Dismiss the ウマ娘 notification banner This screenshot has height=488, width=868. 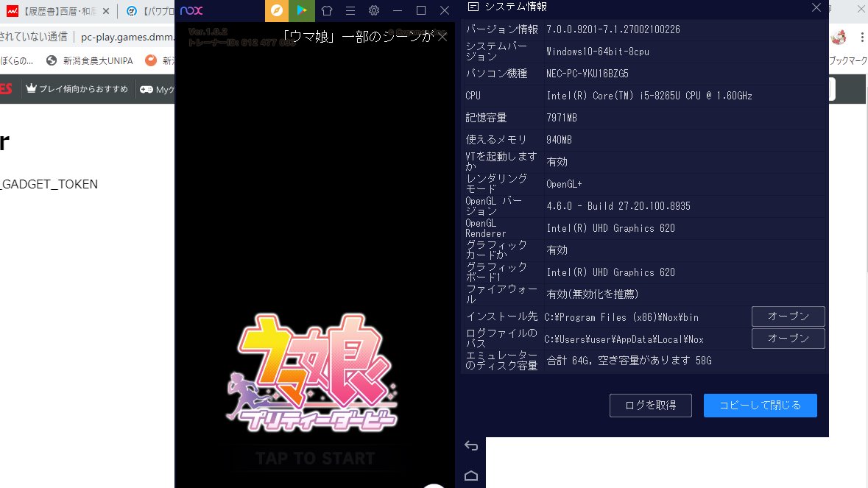[442, 37]
